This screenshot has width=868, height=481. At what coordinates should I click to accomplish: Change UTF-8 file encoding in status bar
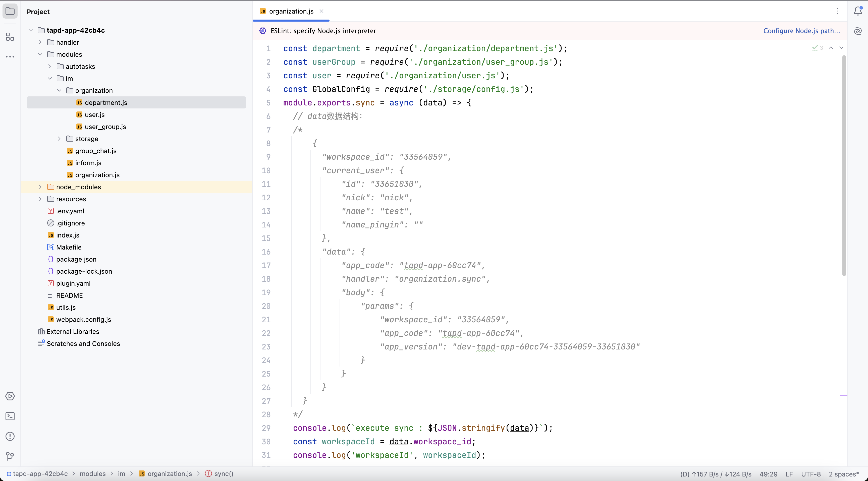pyautogui.click(x=811, y=474)
